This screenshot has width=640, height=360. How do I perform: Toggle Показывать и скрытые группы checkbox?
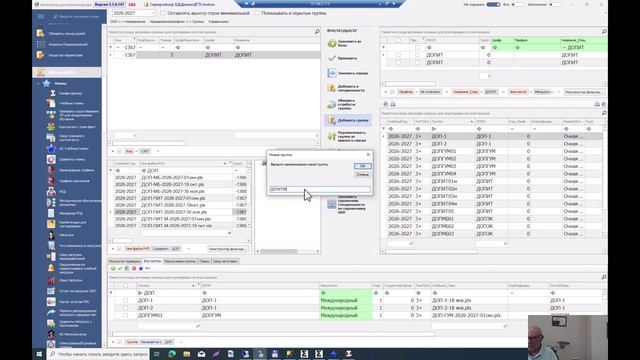(257, 13)
